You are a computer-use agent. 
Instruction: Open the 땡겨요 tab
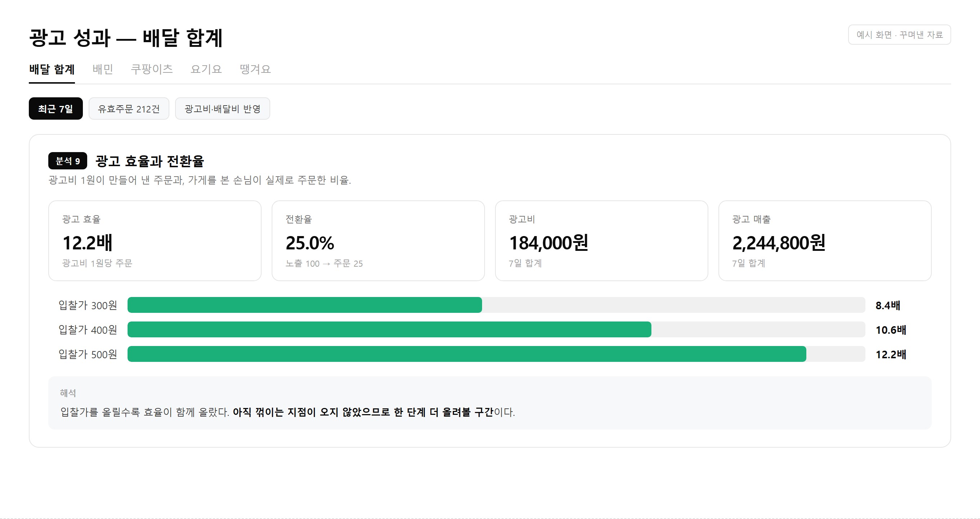click(x=255, y=69)
